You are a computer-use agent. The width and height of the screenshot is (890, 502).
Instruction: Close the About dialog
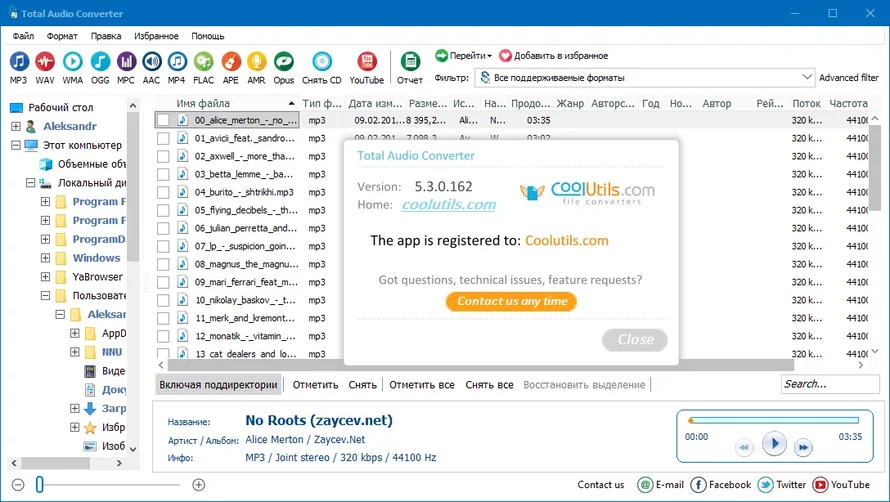635,339
